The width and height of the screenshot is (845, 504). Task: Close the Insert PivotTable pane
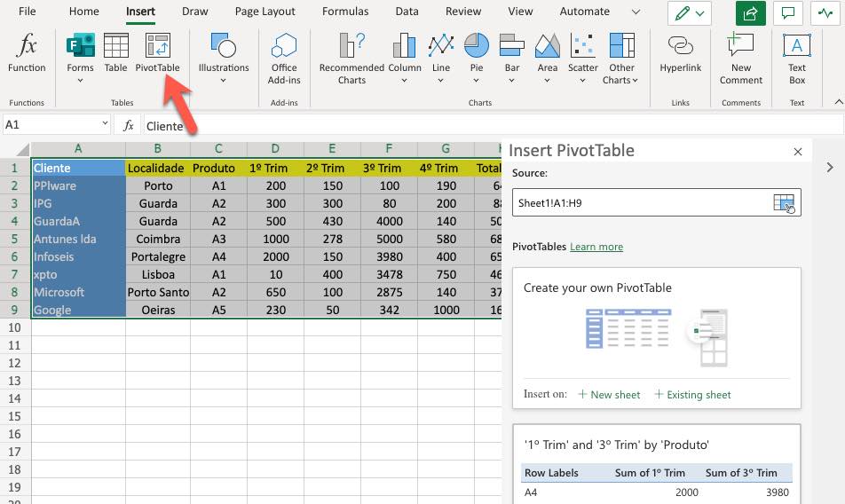coord(798,152)
